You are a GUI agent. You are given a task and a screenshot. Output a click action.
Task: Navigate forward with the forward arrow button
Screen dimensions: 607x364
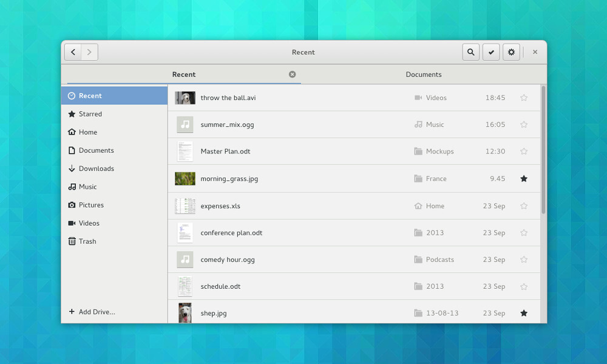[89, 52]
